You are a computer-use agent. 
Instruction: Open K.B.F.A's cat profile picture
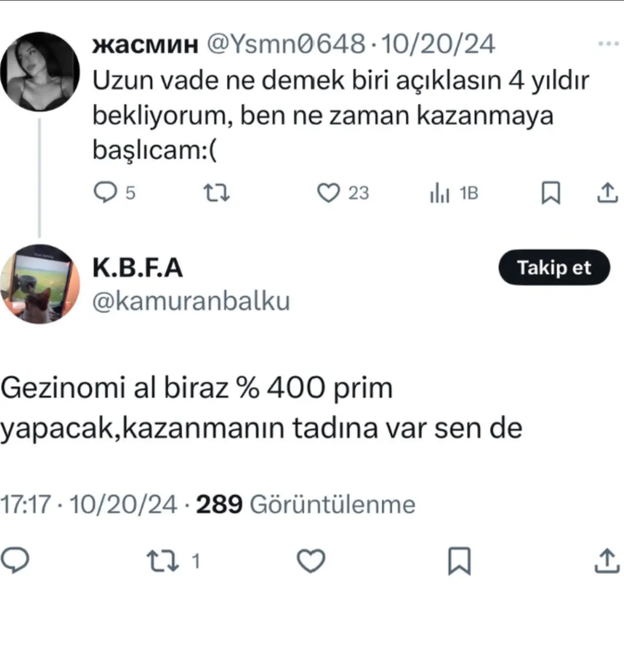coord(40,284)
